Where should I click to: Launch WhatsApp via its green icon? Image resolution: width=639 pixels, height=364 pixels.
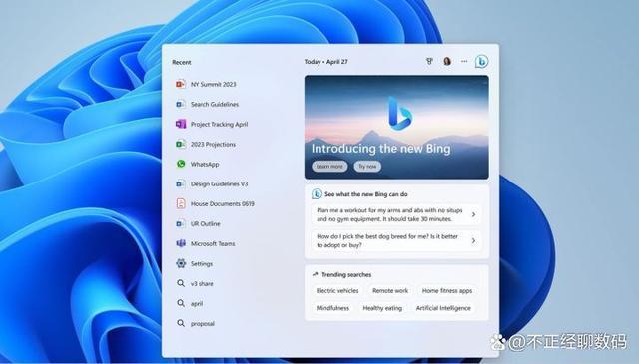181,164
